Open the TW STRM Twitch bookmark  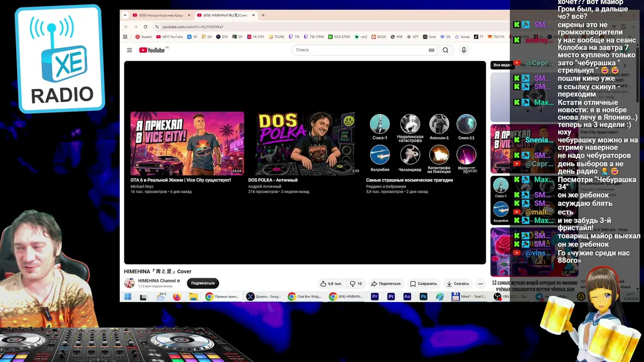tap(314, 37)
